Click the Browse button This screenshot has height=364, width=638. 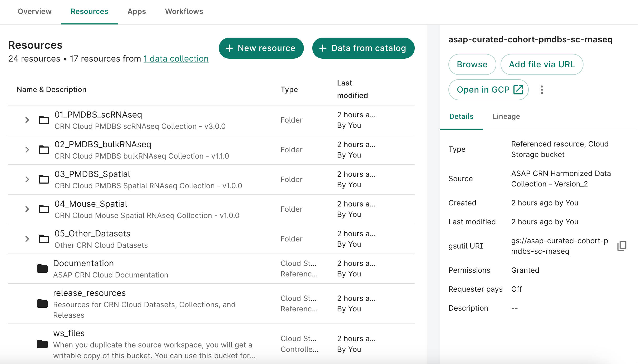click(x=472, y=64)
